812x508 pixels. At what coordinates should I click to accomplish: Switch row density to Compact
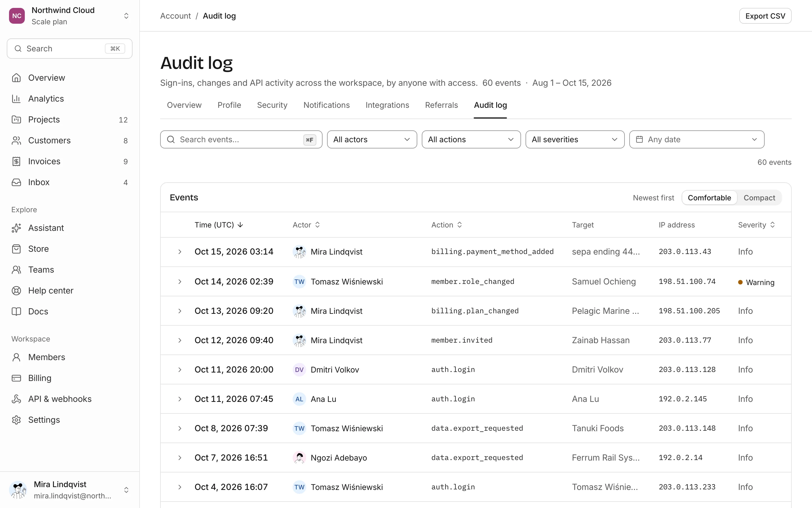pos(759,198)
